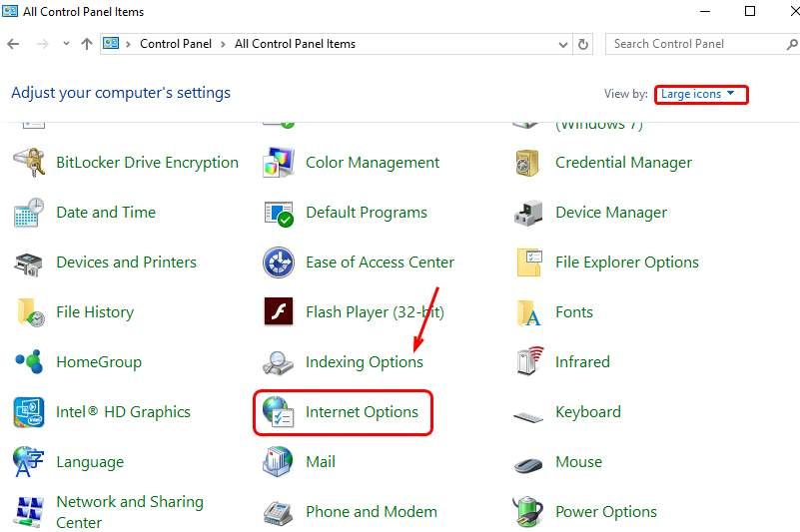Select All Control Panel Items breadcrumb

[x=295, y=44]
